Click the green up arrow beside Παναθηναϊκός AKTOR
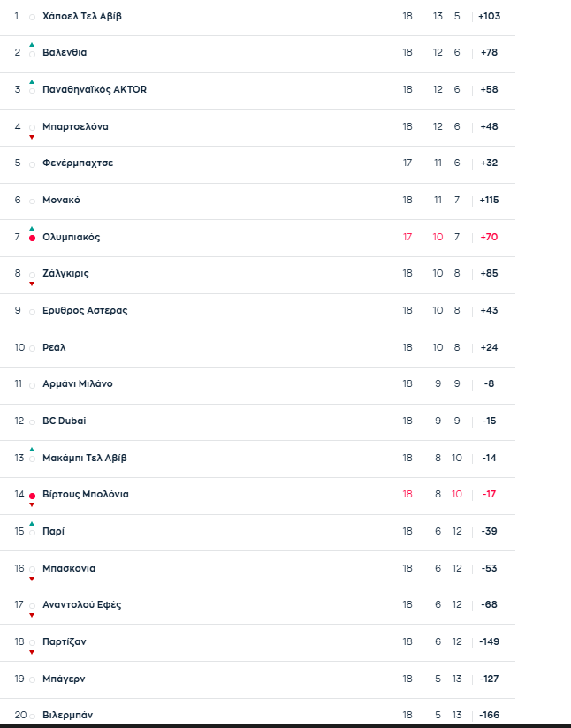Screen dimensions: 571x728 32,81
